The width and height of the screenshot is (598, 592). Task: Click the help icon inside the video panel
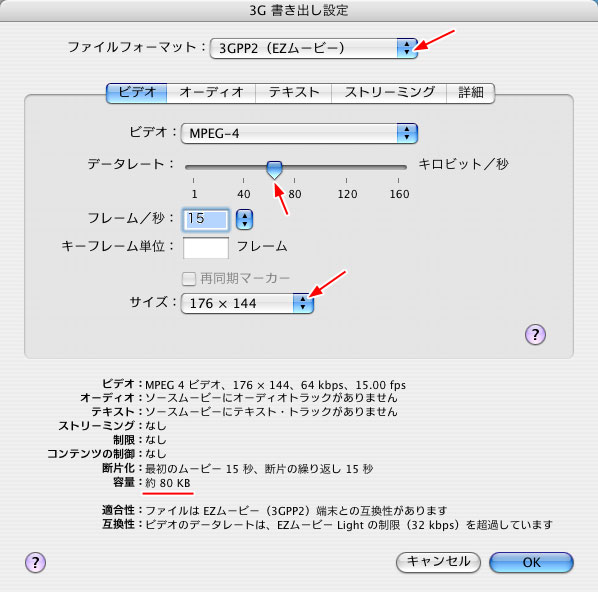click(x=535, y=335)
